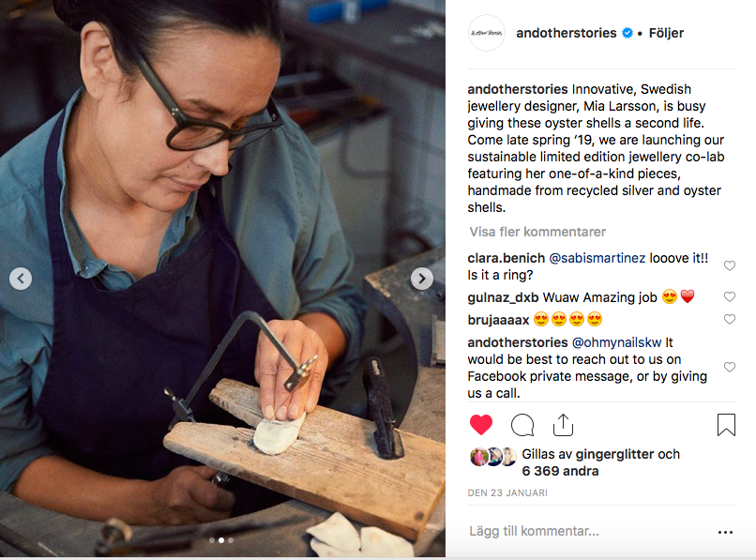Viewport: 756px width, 560px height.
Task: Click the share upload icon
Action: (563, 425)
